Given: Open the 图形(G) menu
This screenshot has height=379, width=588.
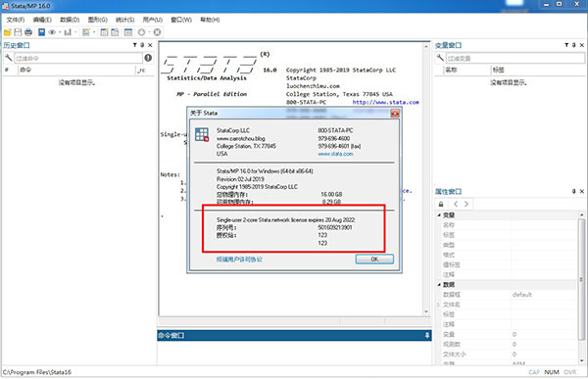Looking at the screenshot, I should point(97,20).
